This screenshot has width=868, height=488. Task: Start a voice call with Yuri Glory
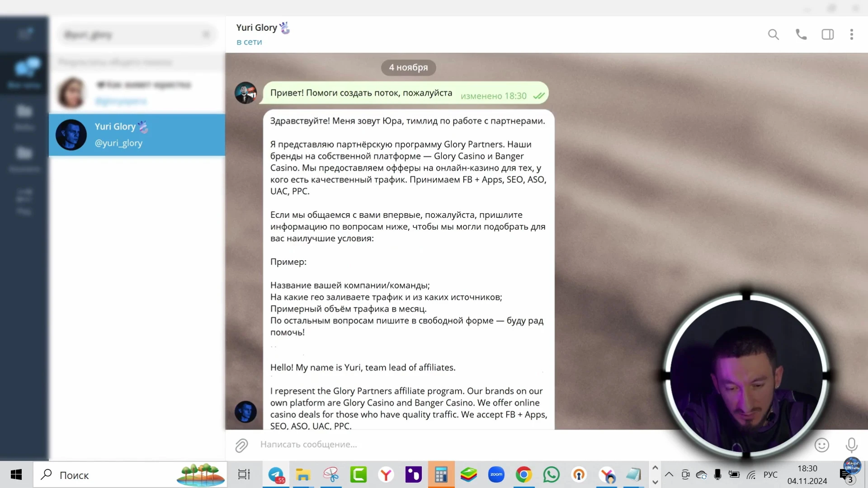(x=801, y=34)
